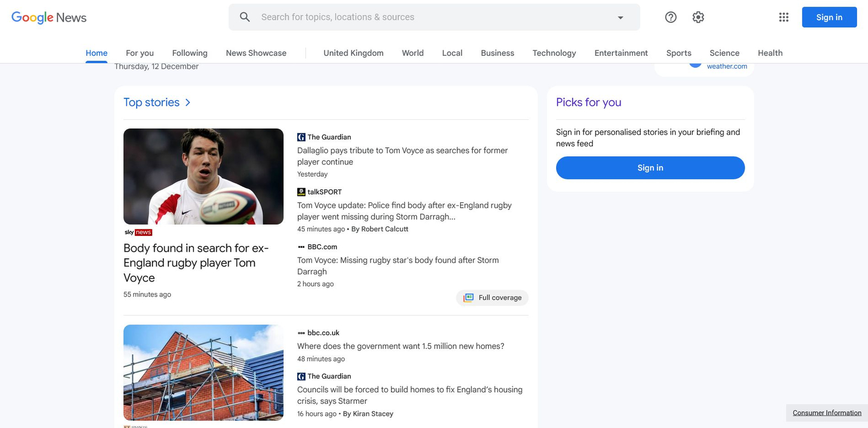Open Consumer Information link

827,413
